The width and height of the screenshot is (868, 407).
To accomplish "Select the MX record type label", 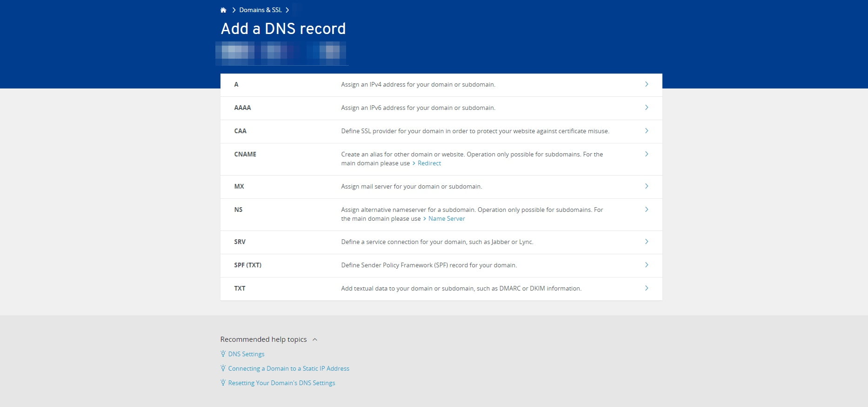I will pos(239,186).
